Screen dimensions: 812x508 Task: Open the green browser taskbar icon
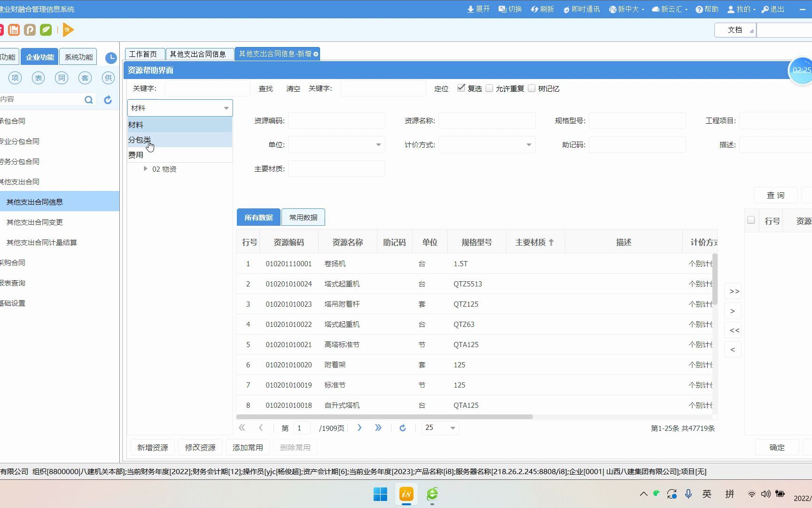432,494
